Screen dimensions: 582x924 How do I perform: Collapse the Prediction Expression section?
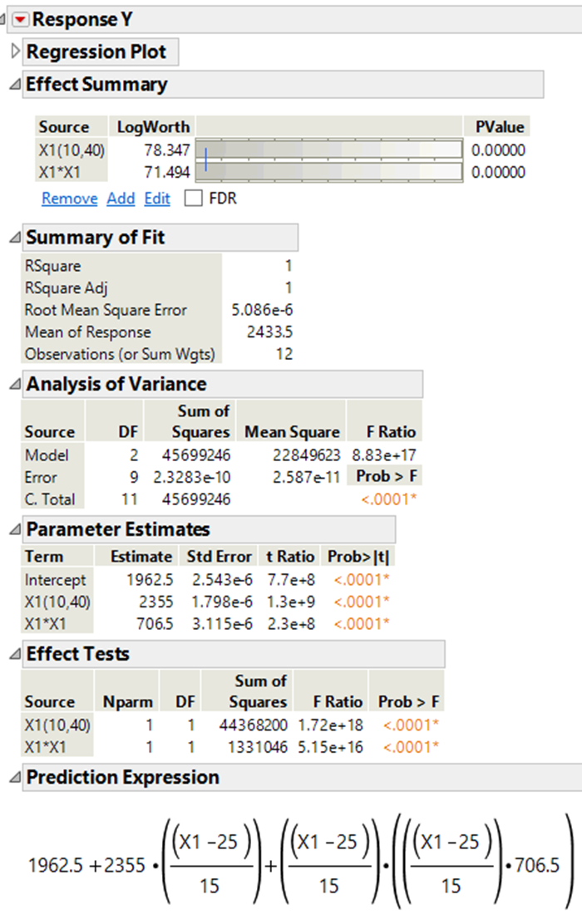pos(15,777)
